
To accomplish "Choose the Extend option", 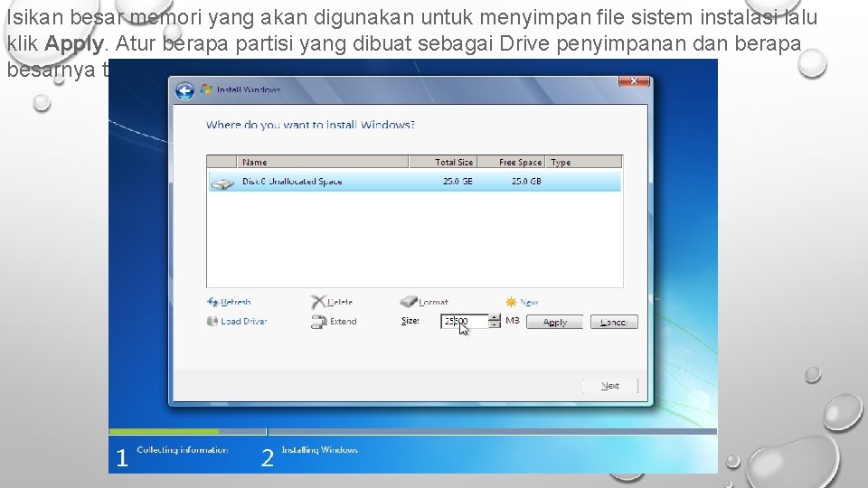I will click(344, 322).
